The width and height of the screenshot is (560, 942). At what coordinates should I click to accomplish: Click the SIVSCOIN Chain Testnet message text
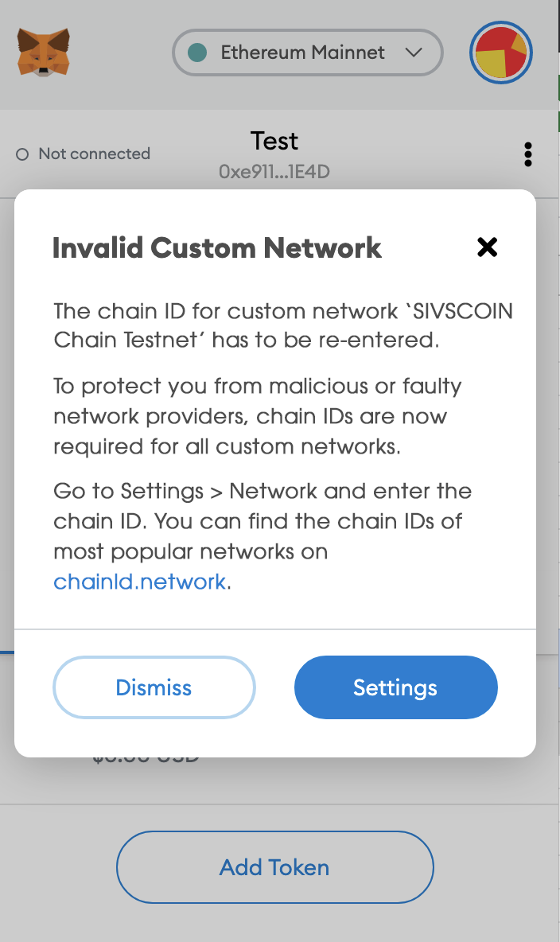[x=282, y=325]
